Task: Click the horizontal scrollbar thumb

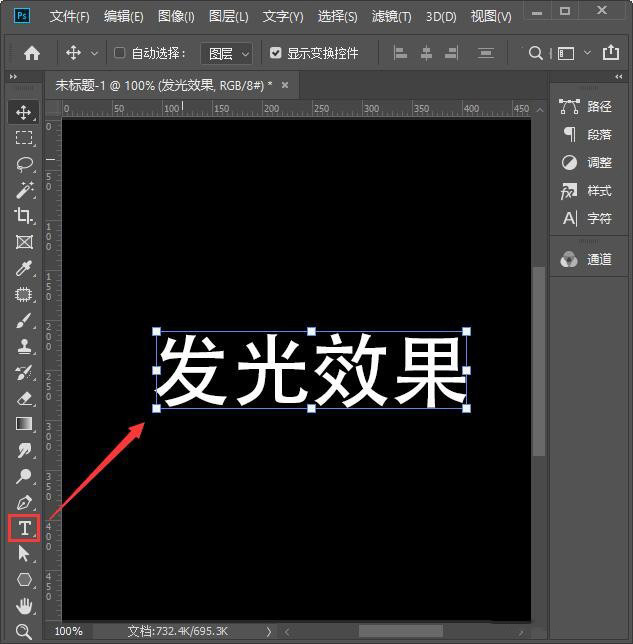Action: 401,631
